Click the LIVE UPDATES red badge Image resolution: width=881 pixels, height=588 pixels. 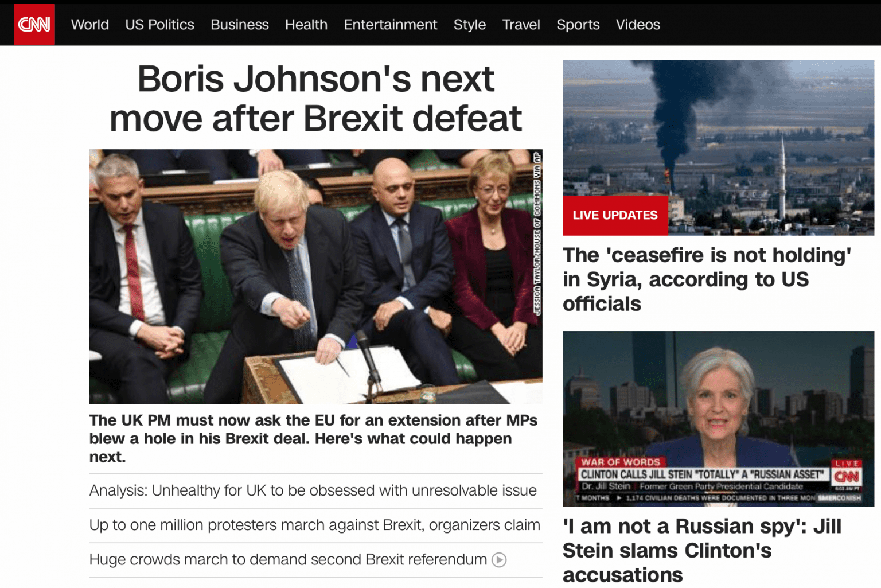tap(615, 215)
